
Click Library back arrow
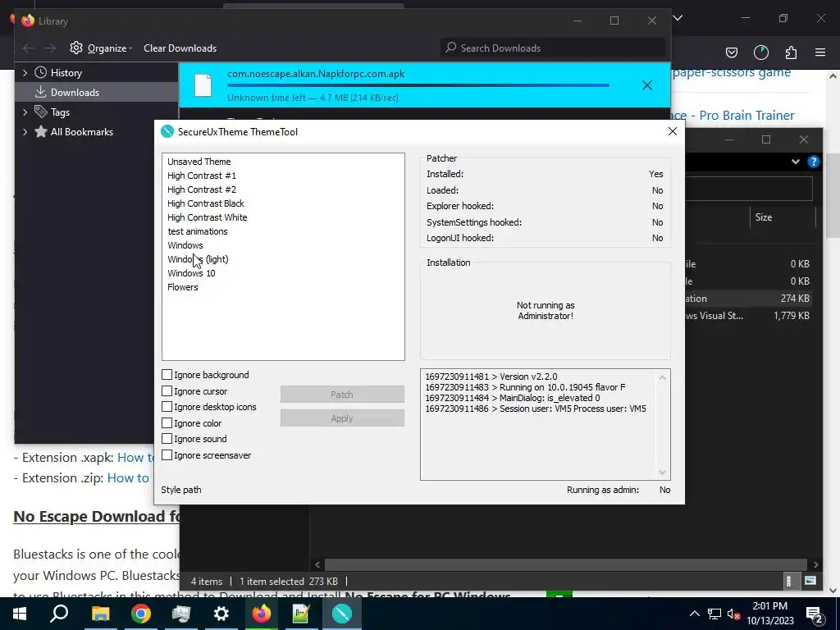(x=29, y=48)
